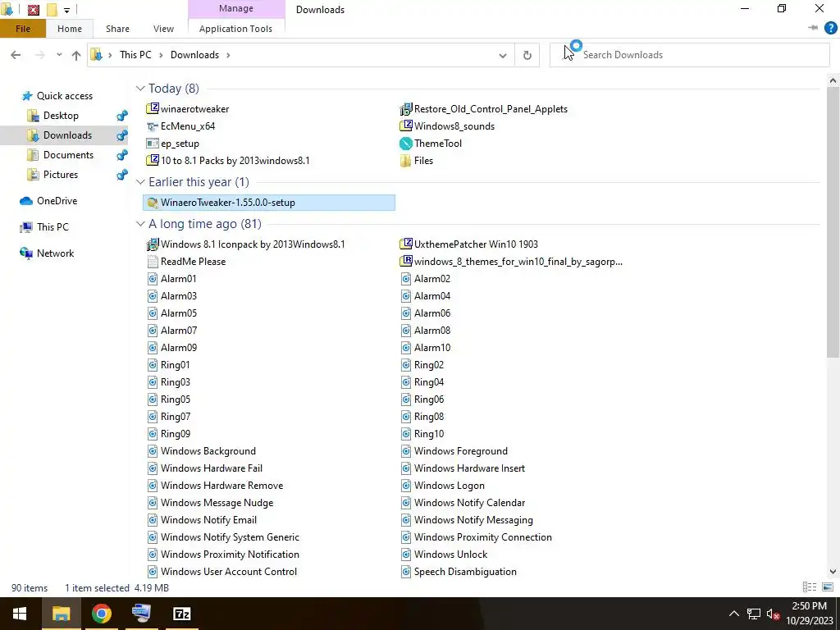Click the Search Downloads field
Viewport: 840px width, 630px height.
click(x=689, y=55)
